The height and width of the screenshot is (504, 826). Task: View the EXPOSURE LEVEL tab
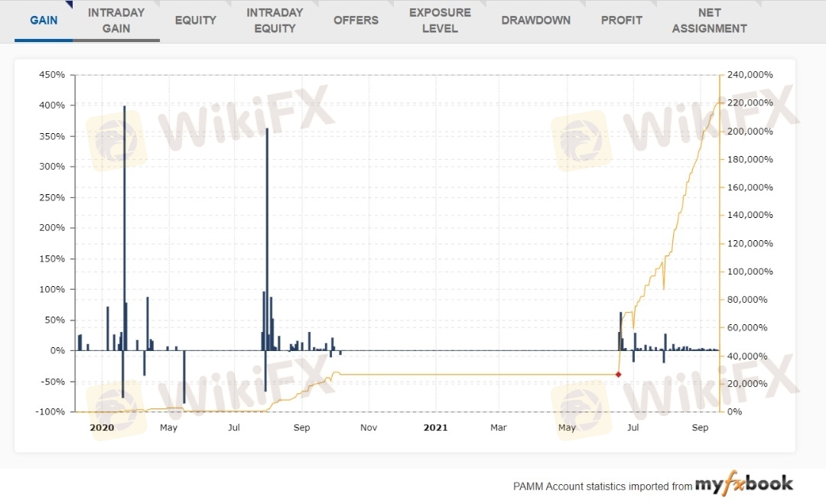point(440,21)
